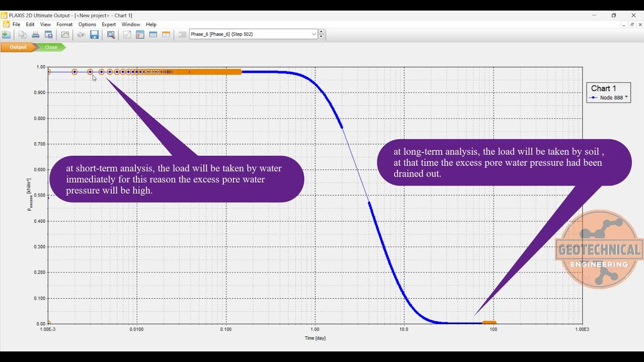The width and height of the screenshot is (644, 362).
Task: Open the phase selection dropdown
Action: pyautogui.click(x=314, y=34)
